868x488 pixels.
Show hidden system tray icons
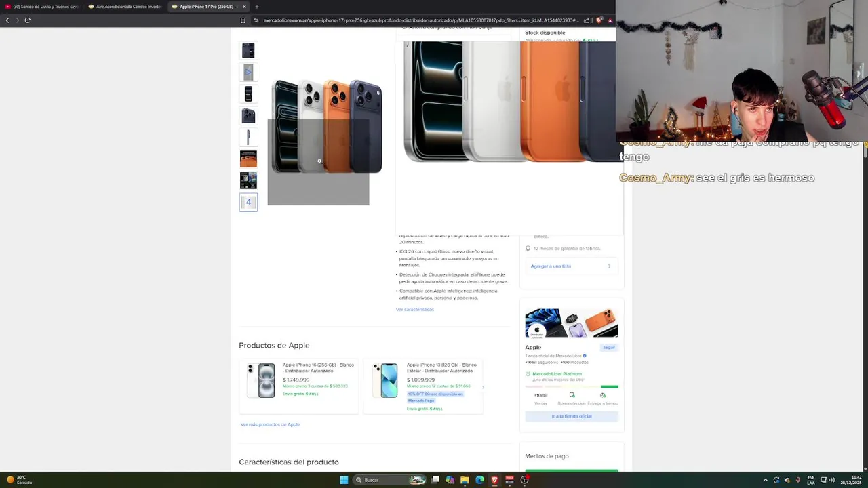[x=766, y=480]
